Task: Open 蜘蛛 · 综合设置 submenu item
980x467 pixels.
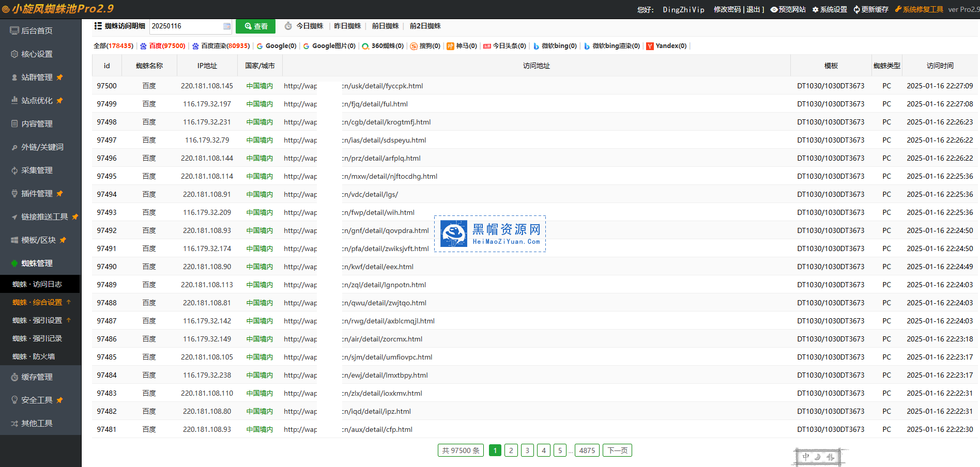Action: tap(37, 302)
